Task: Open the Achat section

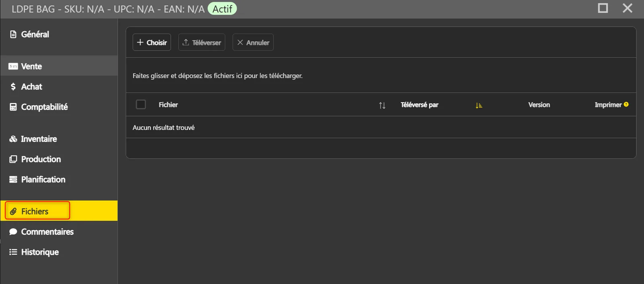Action: [x=59, y=86]
